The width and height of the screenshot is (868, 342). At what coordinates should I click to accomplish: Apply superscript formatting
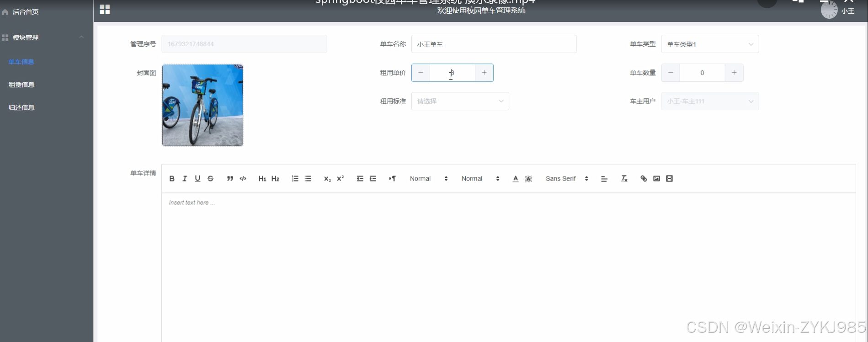point(340,179)
